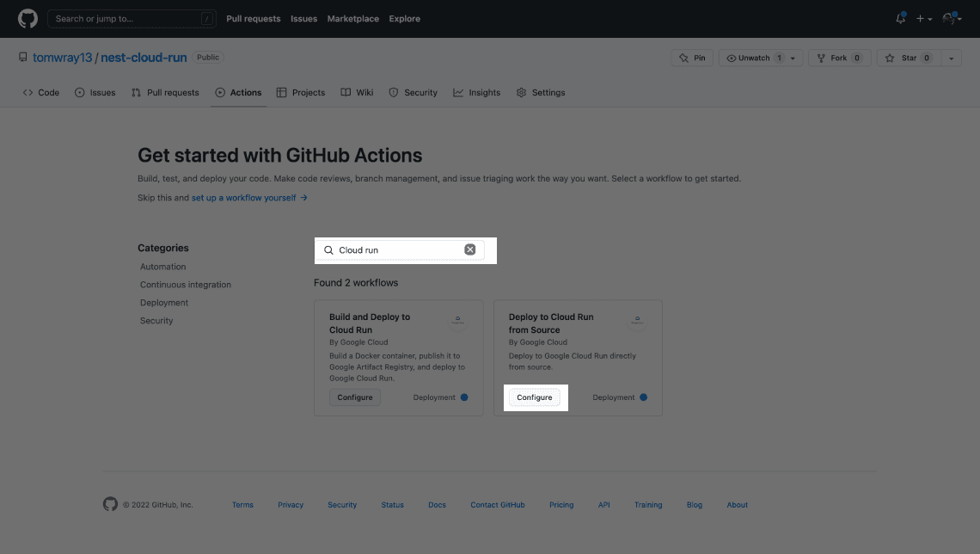Select the Security category in sidebar
Screen dimensions: 980x554
[x=156, y=321]
